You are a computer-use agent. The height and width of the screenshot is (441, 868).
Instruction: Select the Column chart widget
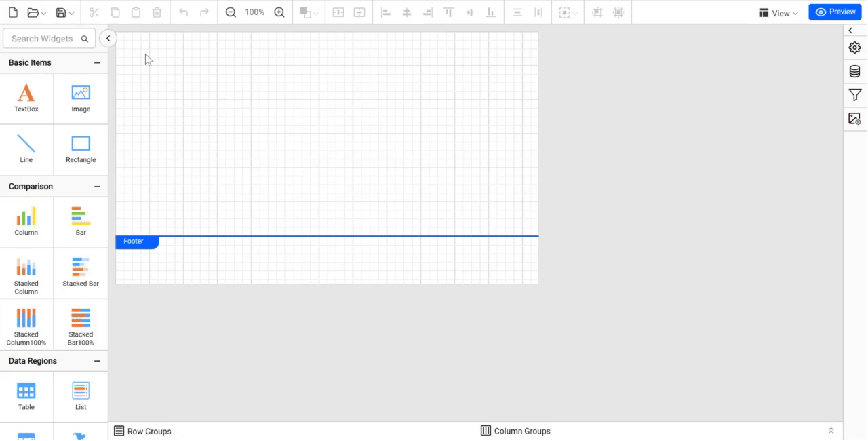26,222
